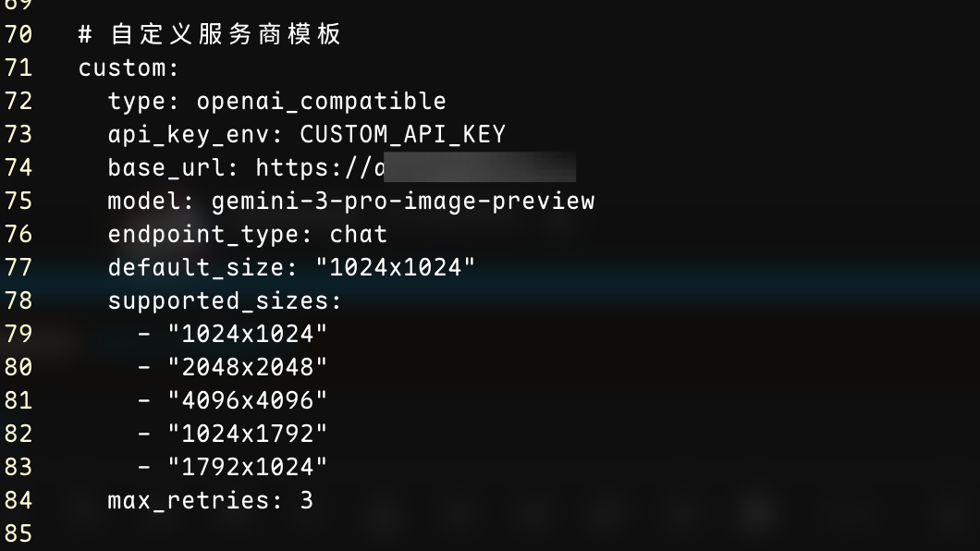The image size is (980, 551).
Task: Click the chat endpoint_type value
Action: point(358,234)
